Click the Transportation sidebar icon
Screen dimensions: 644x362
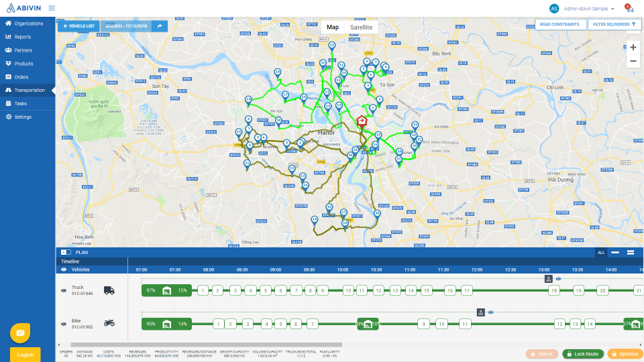pos(8,90)
